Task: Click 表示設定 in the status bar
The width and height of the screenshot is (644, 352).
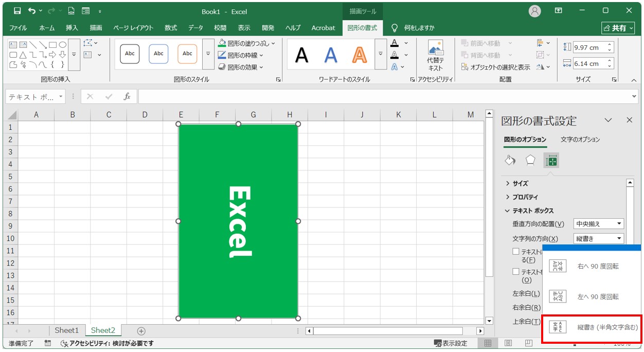Action: 451,343
